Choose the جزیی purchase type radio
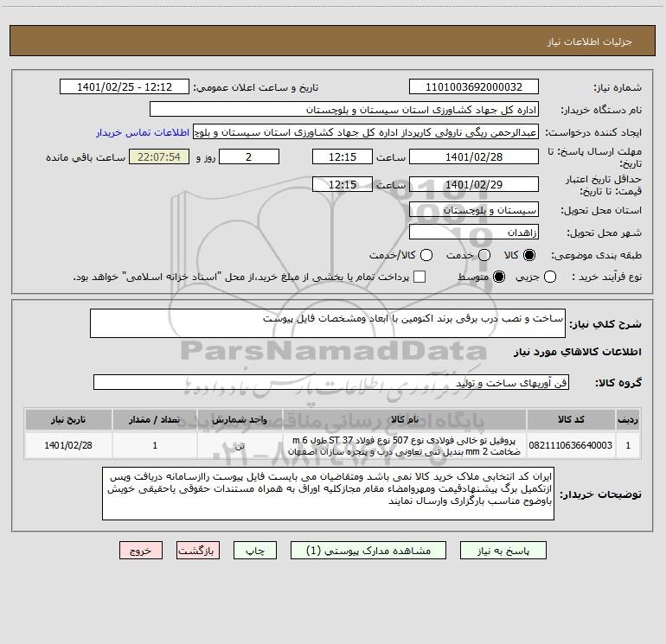This screenshot has height=644, width=666. (549, 277)
